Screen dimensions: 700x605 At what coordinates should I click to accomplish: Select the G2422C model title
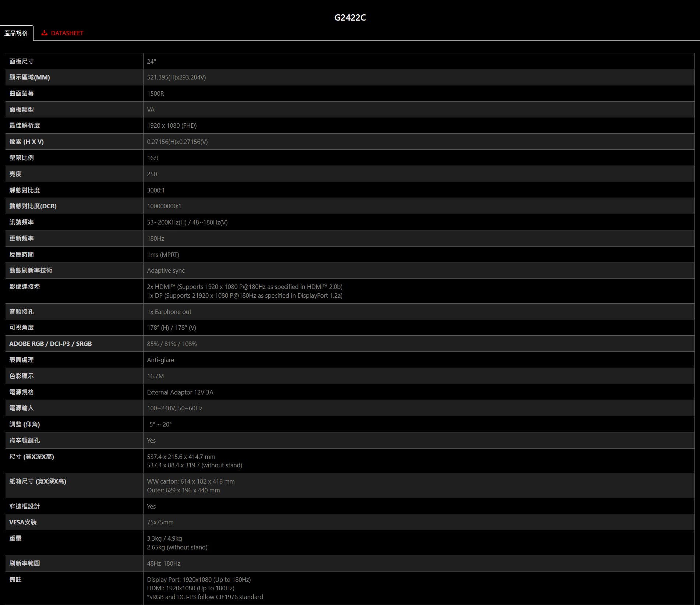pyautogui.click(x=350, y=18)
